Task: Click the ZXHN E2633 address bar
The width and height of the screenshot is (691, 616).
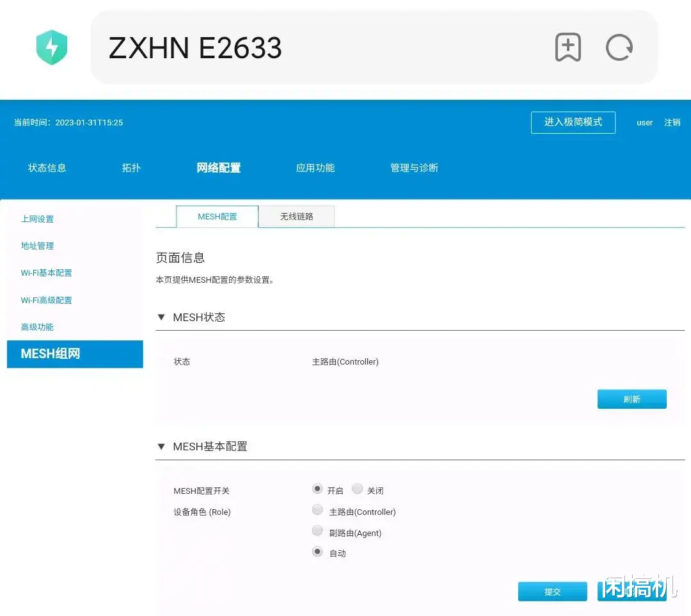Action: [374, 47]
